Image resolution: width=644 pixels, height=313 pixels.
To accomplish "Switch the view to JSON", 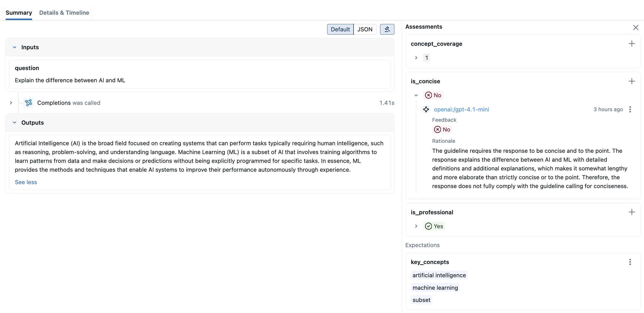I will pos(365,29).
